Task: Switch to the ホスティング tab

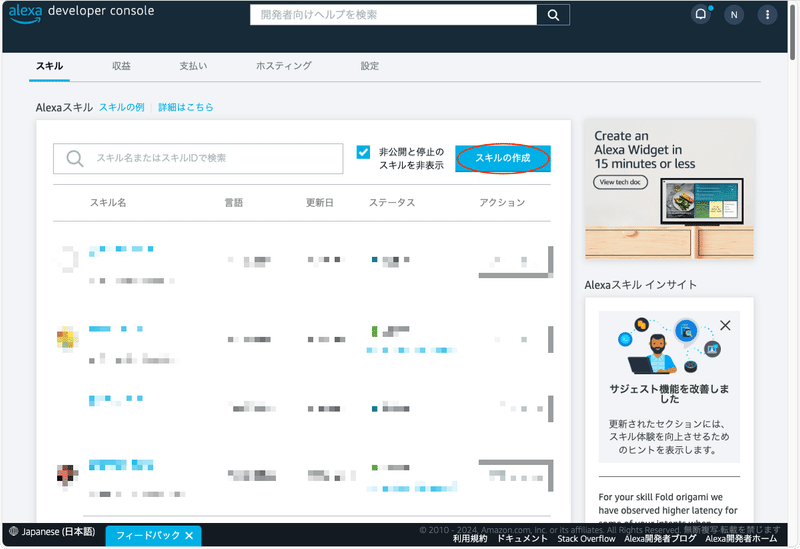Action: [284, 66]
